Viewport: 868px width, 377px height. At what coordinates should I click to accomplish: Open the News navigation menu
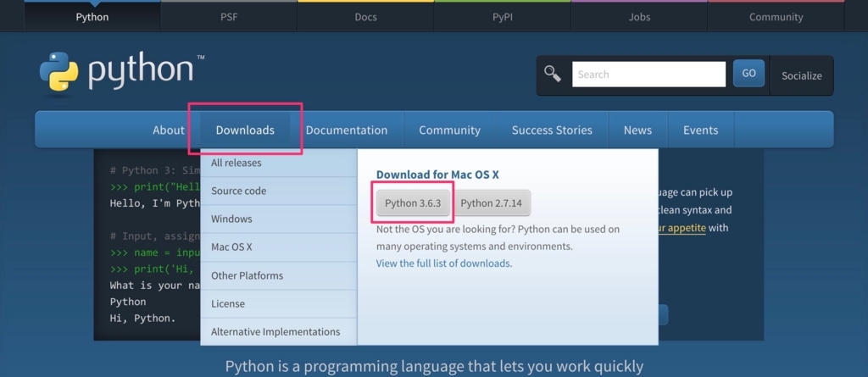click(x=637, y=130)
